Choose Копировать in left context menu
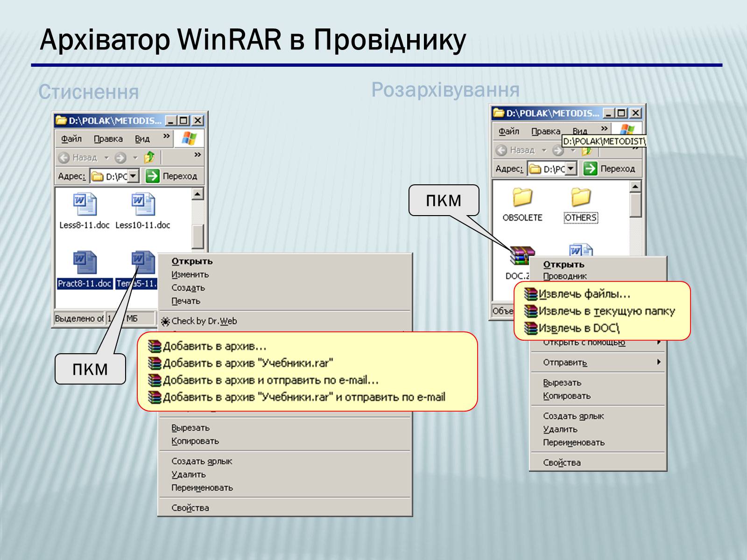 pos(195,441)
